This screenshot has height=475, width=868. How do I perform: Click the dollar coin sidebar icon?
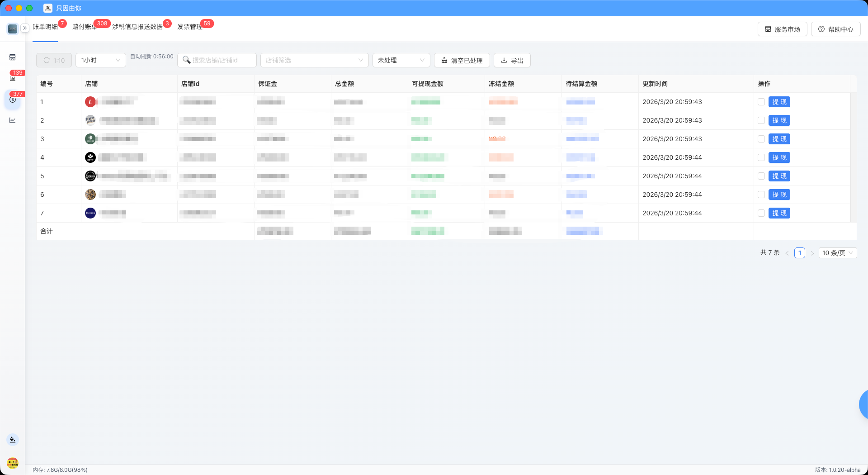(13, 100)
